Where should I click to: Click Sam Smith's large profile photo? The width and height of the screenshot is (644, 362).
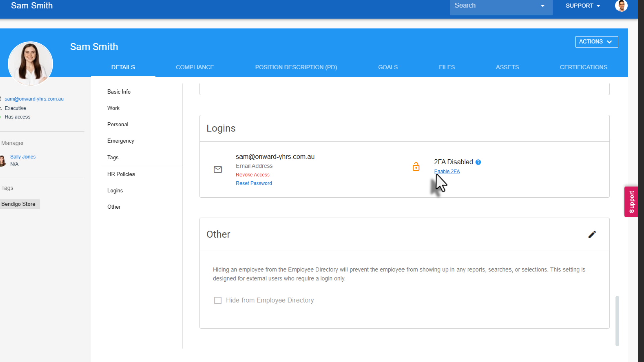tap(30, 64)
